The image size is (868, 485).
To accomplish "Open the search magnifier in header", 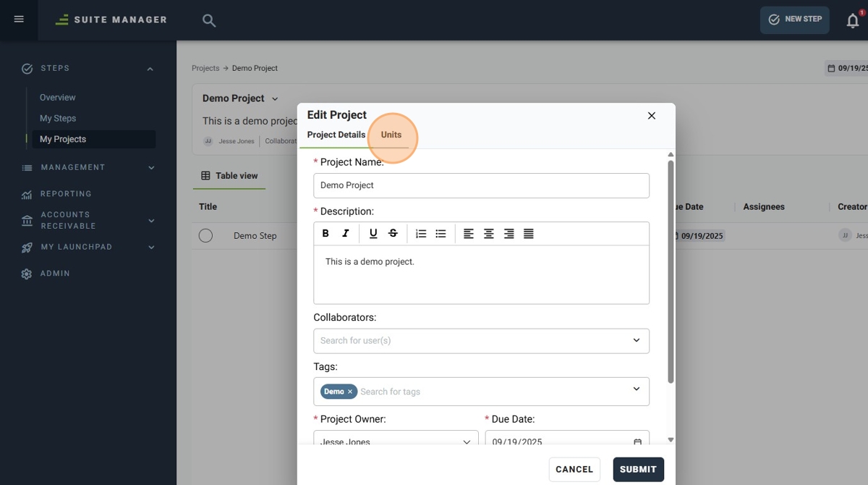I will coord(209,20).
